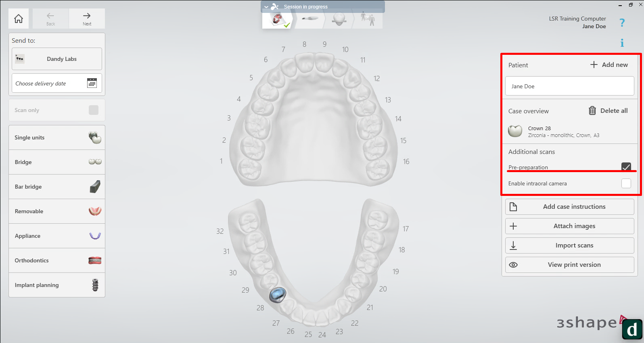The image size is (644, 343).
Task: Open the Orthodontics category
Action: tap(57, 260)
